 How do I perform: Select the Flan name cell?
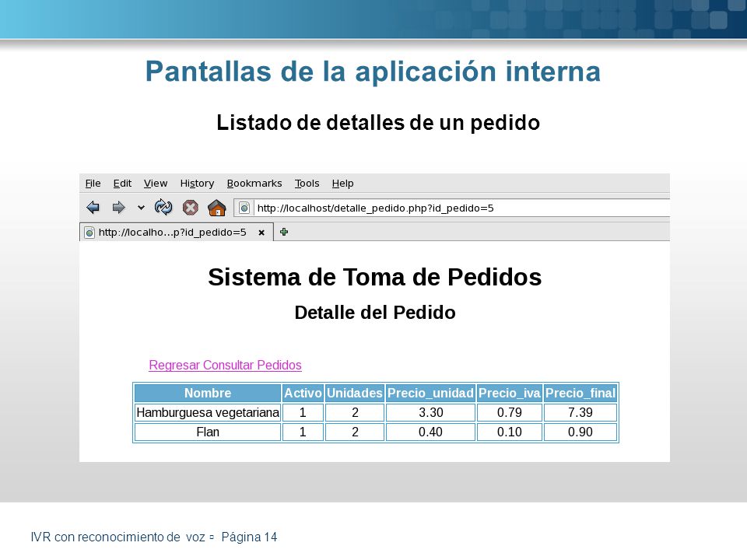[x=208, y=432]
